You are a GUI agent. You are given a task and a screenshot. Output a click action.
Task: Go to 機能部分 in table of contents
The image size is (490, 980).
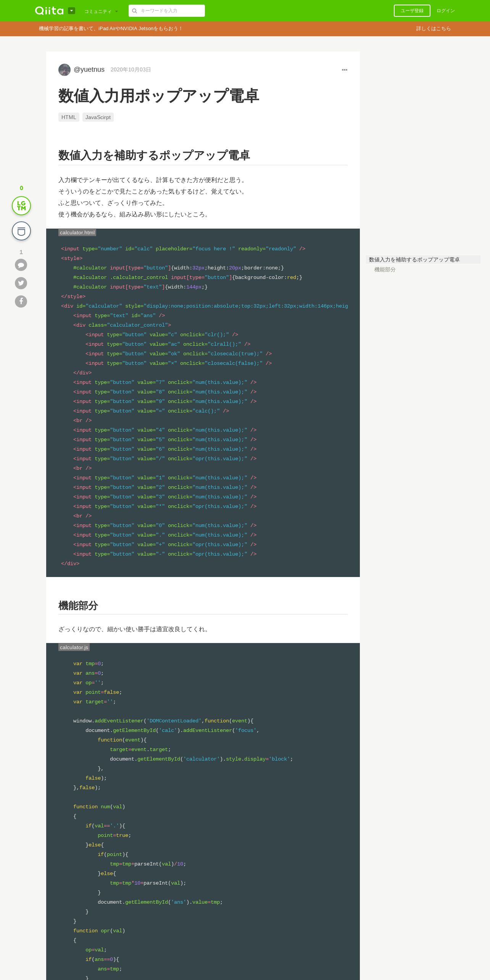tap(385, 269)
